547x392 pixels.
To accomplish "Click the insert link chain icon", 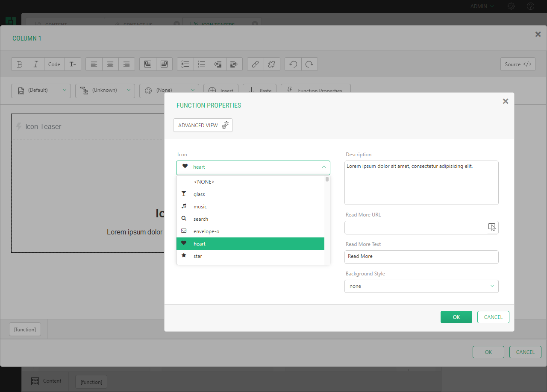I will pos(255,64).
